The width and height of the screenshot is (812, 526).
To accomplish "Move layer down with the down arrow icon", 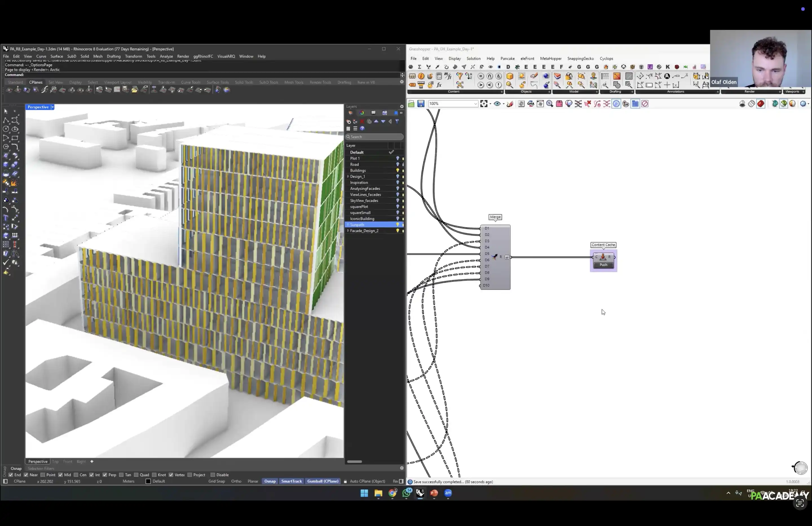I will coord(383,122).
